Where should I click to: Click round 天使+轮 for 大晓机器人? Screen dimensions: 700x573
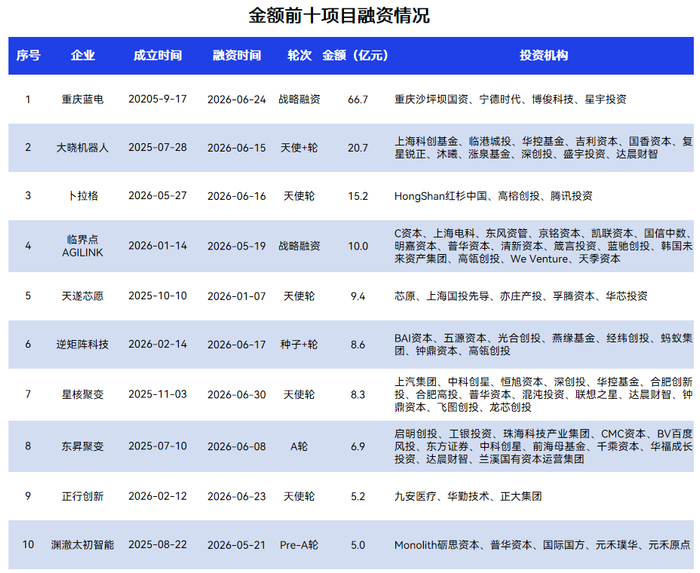[x=299, y=147]
